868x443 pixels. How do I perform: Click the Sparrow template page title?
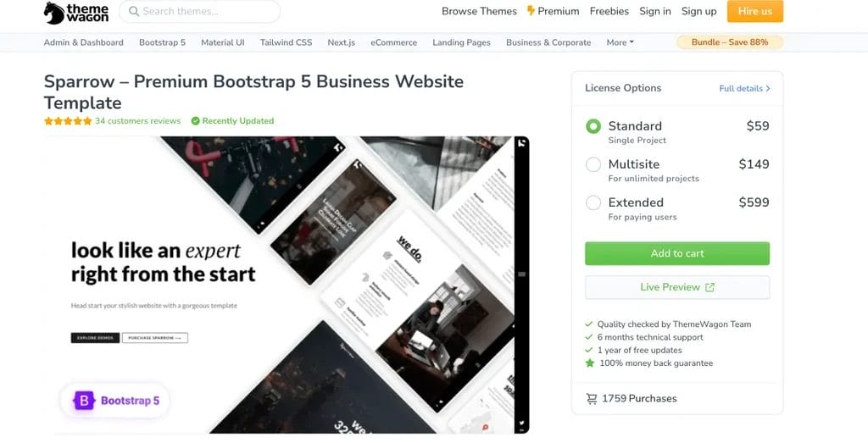click(253, 91)
